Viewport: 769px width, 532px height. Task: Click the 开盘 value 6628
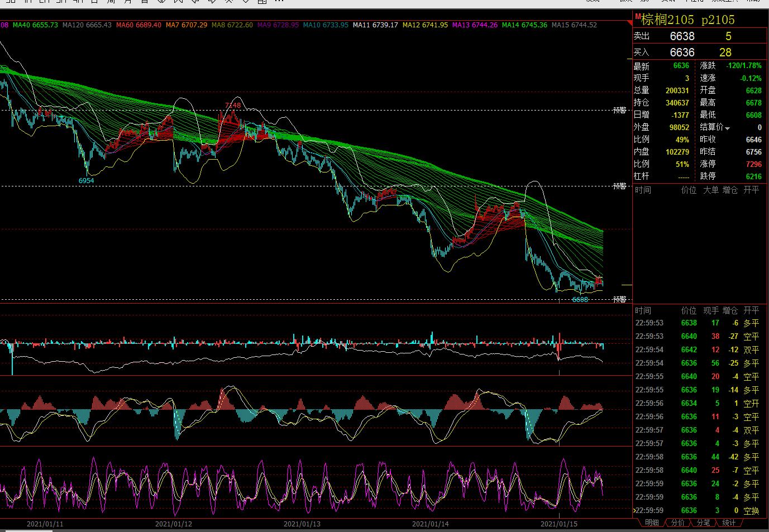tap(754, 90)
